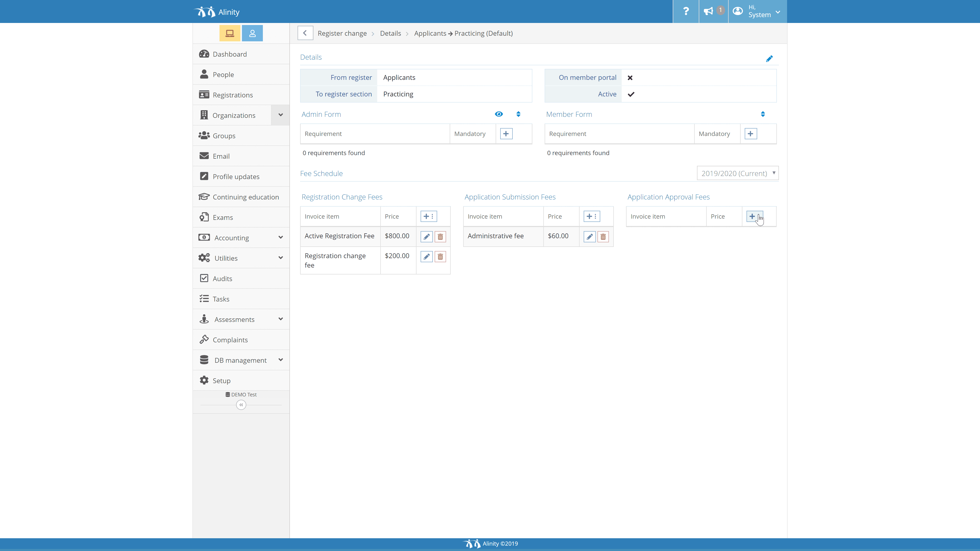
Task: Delete the Active Registration Fee row
Action: point(440,236)
